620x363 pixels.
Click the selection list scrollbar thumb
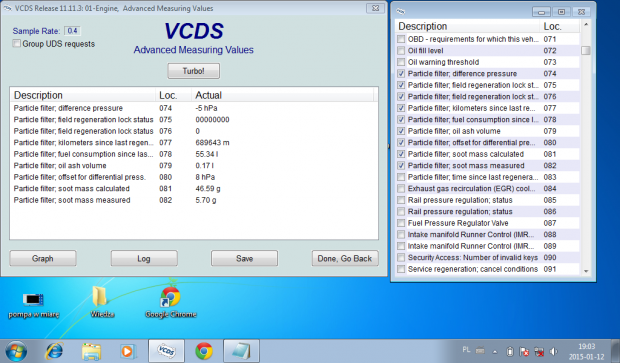(586, 51)
